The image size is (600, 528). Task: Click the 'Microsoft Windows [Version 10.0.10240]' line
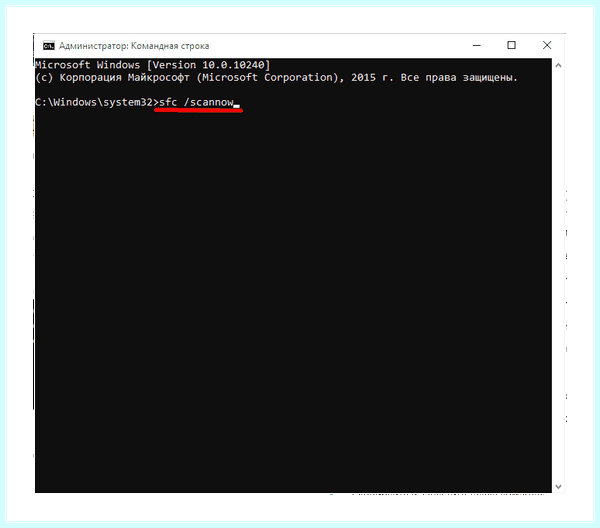coord(152,65)
